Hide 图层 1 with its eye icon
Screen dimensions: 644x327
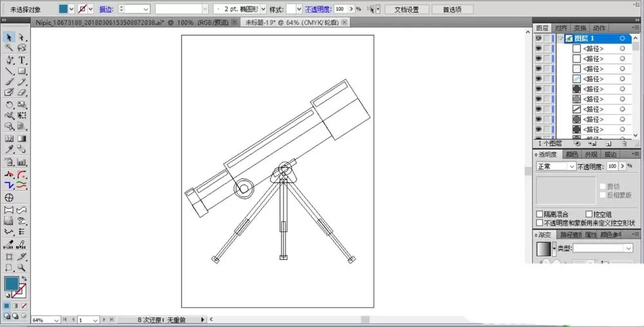[x=538, y=38]
